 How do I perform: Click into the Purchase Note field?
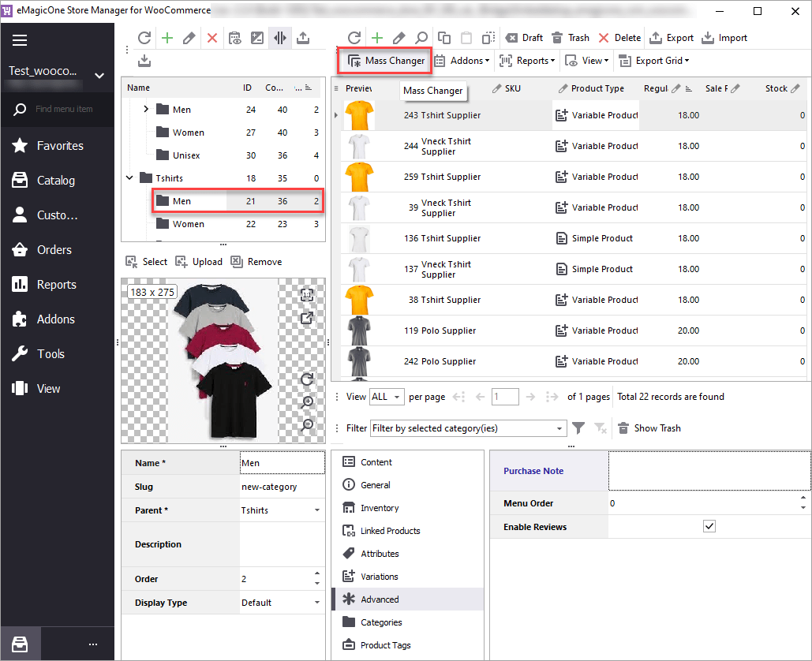709,471
